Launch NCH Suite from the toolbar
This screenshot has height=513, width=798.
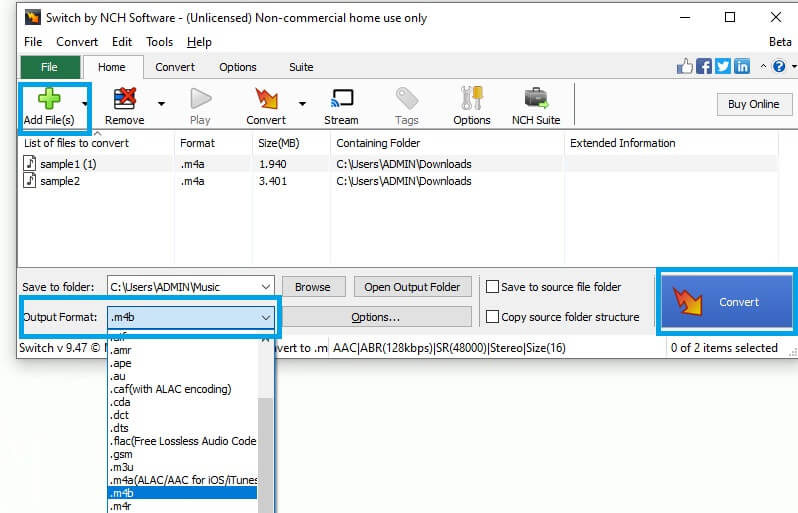(535, 99)
